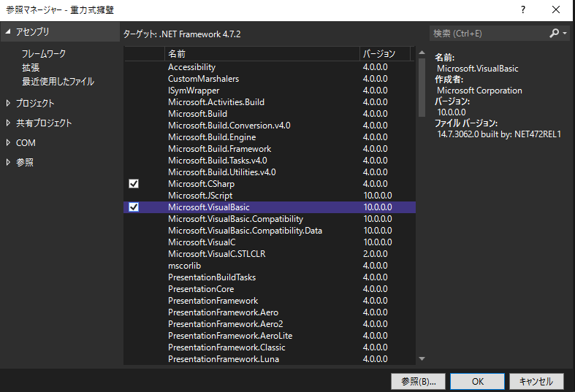Select the mscorlib row
The height and width of the screenshot is (392, 575).
[270, 266]
